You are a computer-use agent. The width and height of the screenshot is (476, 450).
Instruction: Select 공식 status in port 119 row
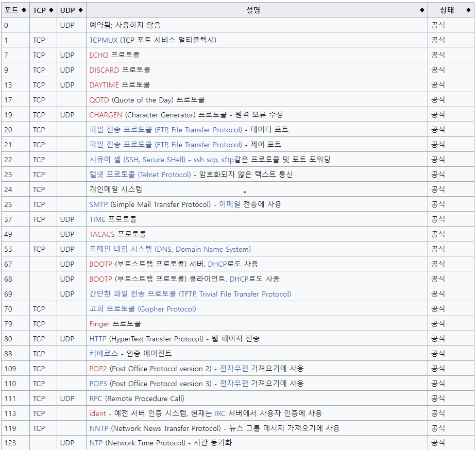click(x=438, y=428)
